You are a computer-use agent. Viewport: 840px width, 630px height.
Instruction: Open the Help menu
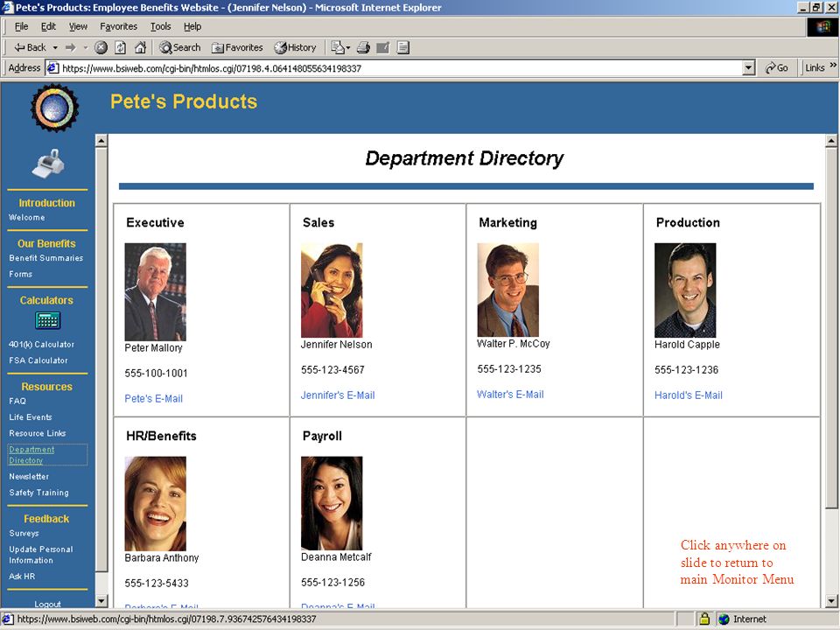[x=192, y=26]
